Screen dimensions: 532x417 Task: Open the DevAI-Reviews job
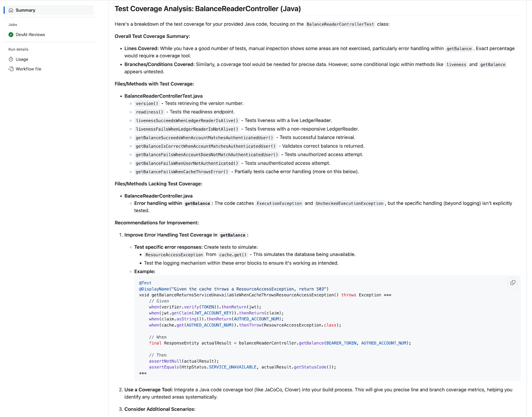(30, 35)
